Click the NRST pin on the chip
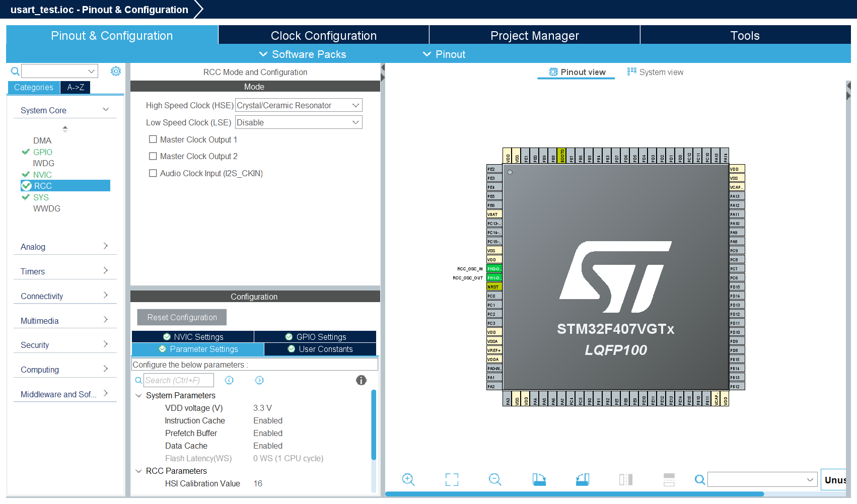Viewport: 857px width, 504px height. click(494, 287)
